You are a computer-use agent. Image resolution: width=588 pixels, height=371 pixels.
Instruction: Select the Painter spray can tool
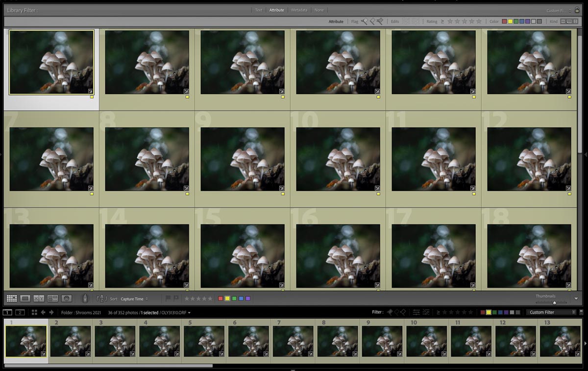[x=85, y=298]
